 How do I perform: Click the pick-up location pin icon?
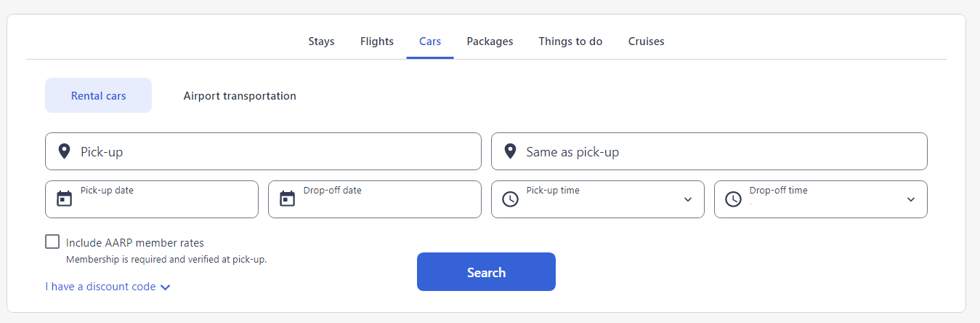pos(64,151)
